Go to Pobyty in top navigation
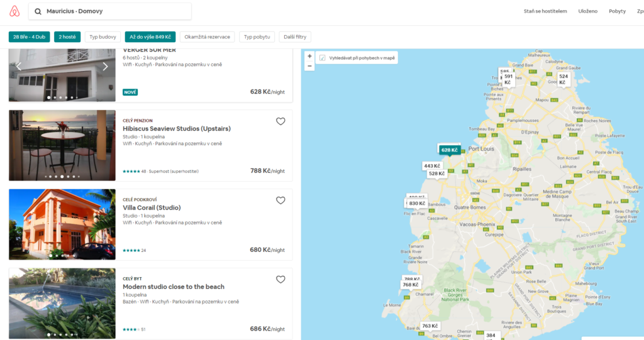 pos(617,11)
